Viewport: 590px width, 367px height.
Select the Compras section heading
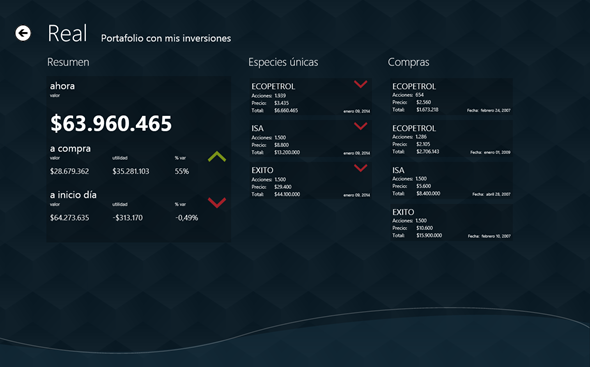[408, 62]
